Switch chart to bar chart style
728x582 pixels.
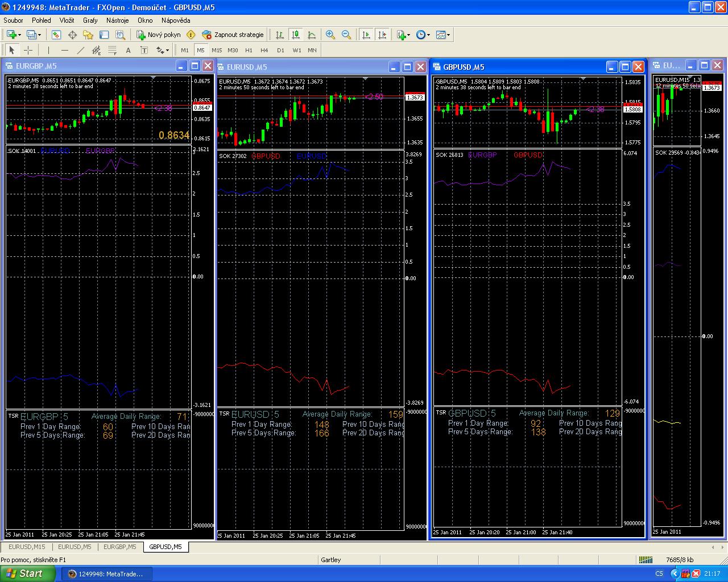point(280,35)
